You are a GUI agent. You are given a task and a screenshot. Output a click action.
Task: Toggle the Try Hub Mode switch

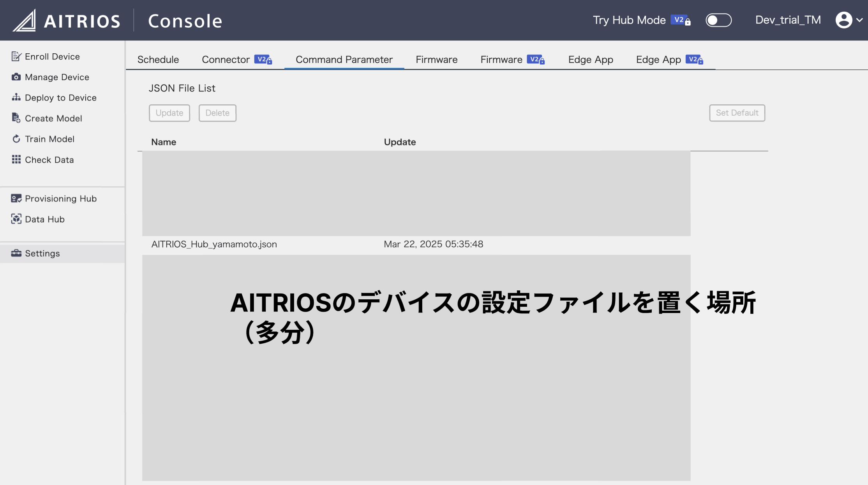[718, 20]
